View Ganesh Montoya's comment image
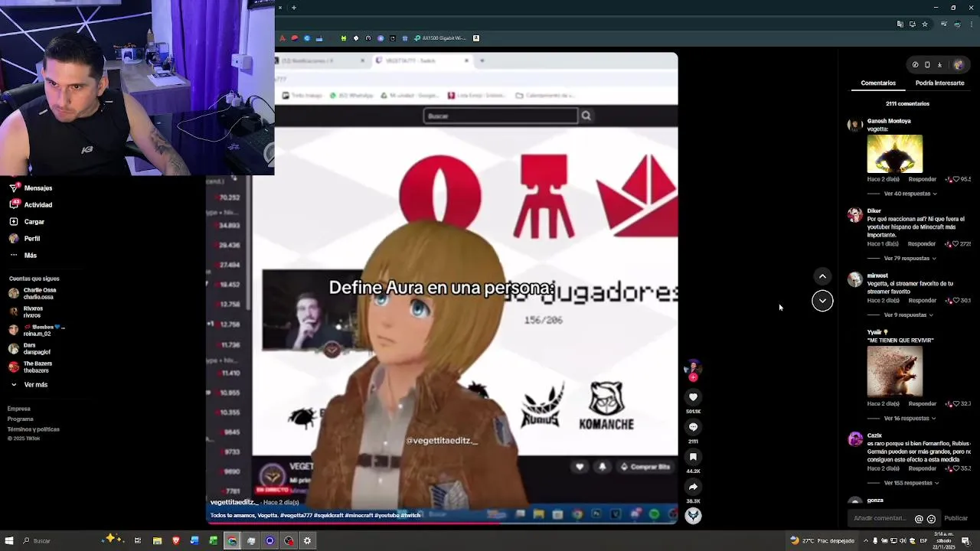This screenshot has height=551, width=980. point(895,154)
